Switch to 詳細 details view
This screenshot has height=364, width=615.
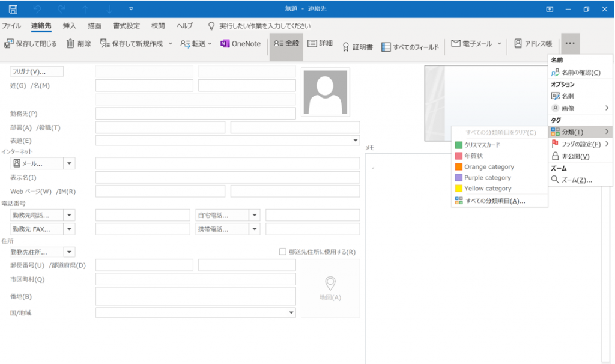point(320,44)
